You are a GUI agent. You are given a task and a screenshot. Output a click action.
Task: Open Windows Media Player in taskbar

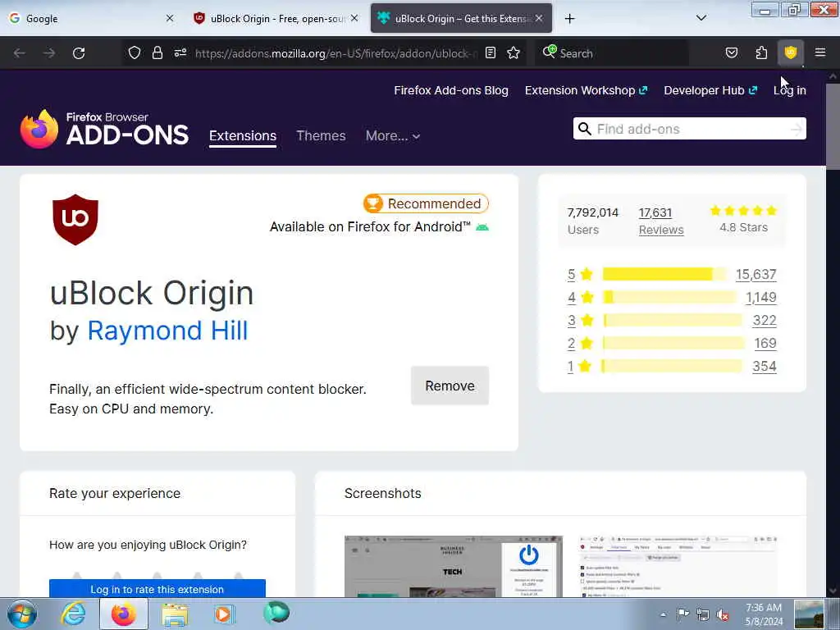click(225, 614)
